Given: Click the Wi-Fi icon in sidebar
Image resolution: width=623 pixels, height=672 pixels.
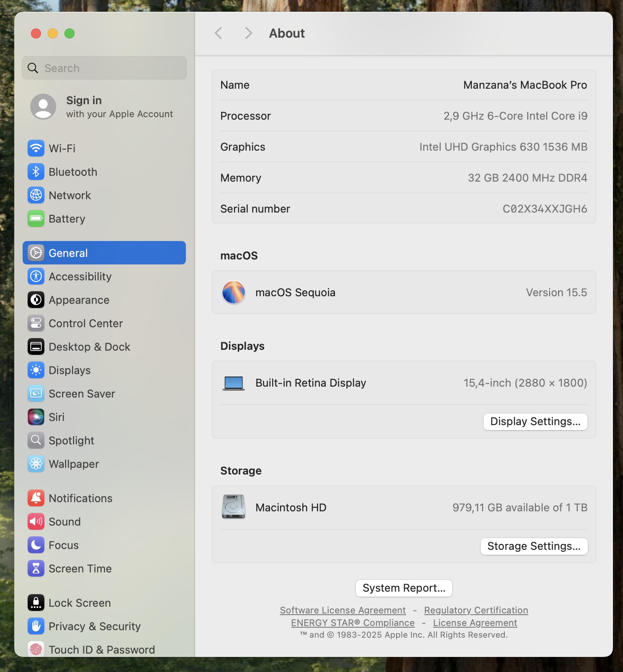Looking at the screenshot, I should [36, 149].
